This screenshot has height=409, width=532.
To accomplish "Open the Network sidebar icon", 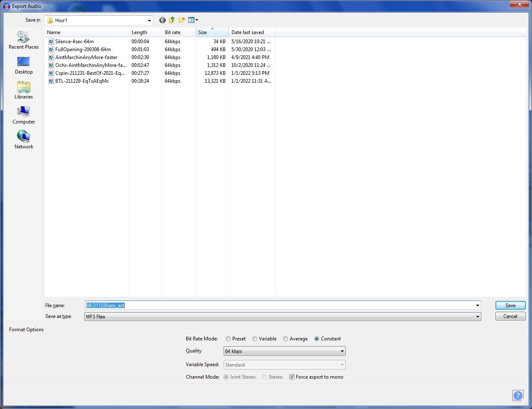I will click(x=23, y=139).
